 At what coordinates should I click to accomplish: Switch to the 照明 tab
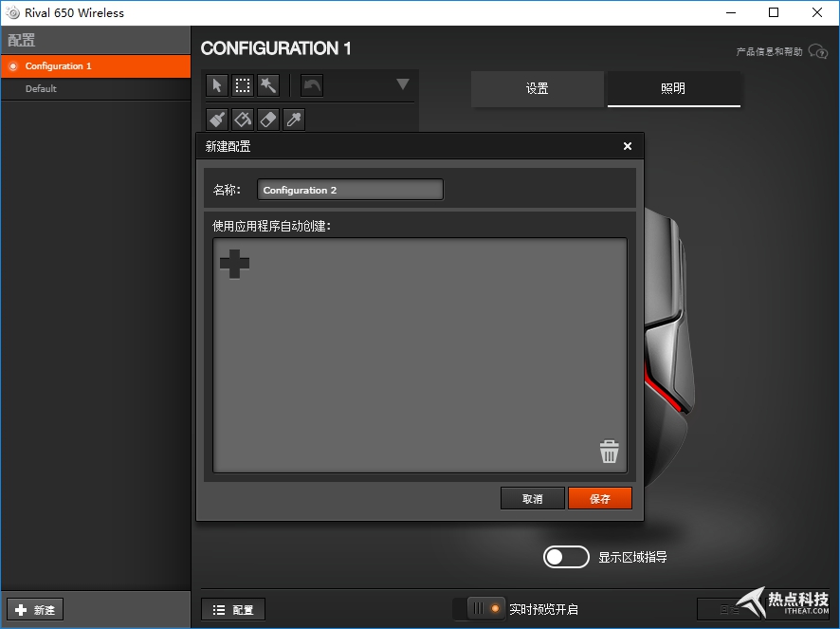[x=673, y=89]
